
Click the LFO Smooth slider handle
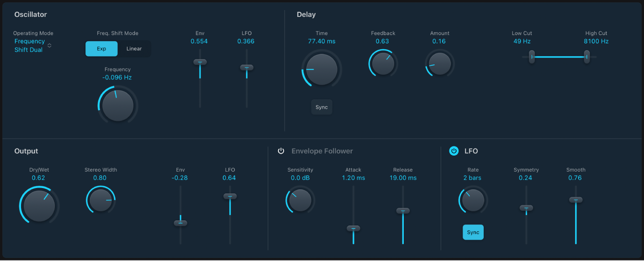(576, 200)
